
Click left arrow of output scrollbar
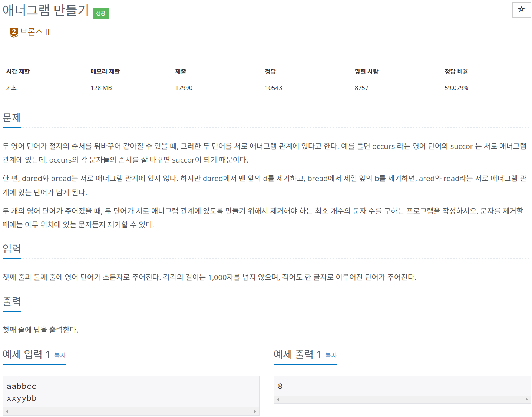(x=278, y=399)
